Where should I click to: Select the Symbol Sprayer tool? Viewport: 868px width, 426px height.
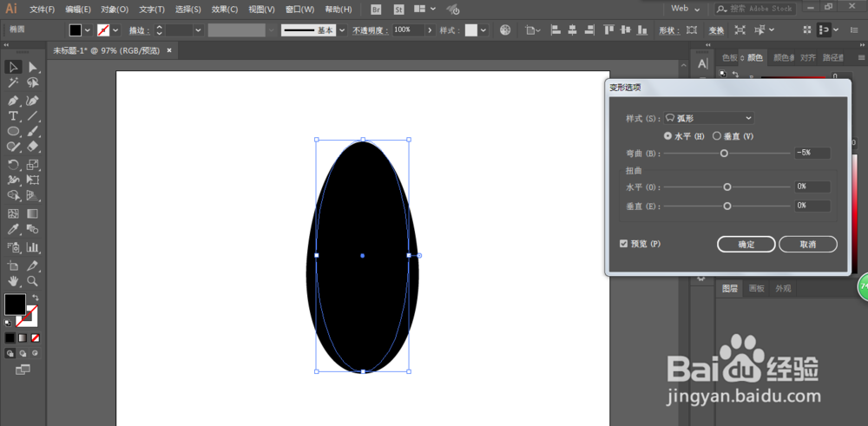point(14,246)
